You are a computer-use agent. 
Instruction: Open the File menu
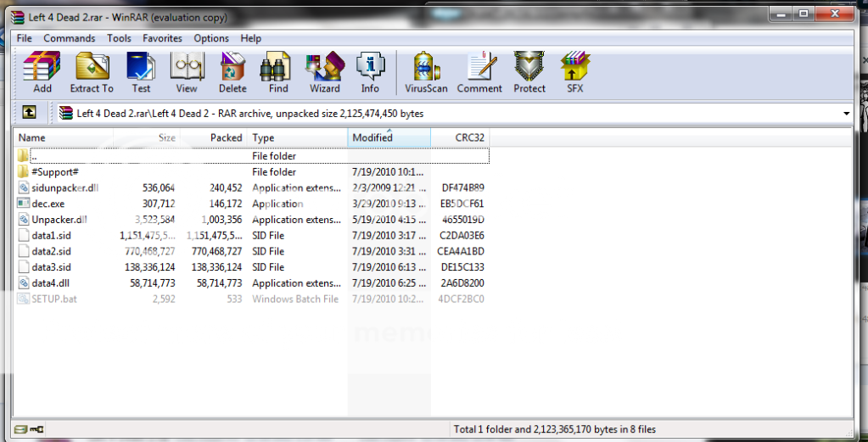25,38
